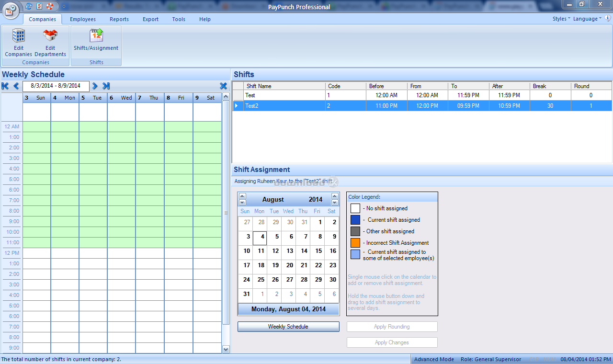Go to next week in schedule
This screenshot has height=364, width=613.
click(95, 86)
